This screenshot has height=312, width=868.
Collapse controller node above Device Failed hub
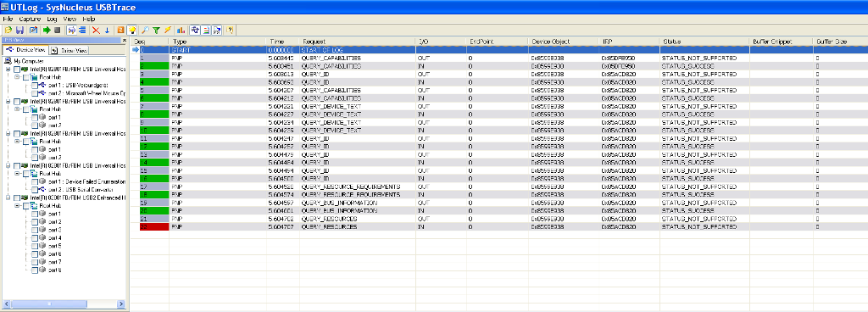[x=8, y=165]
